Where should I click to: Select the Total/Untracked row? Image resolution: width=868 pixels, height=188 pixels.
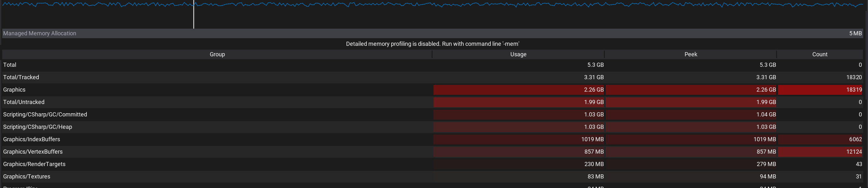pos(24,102)
